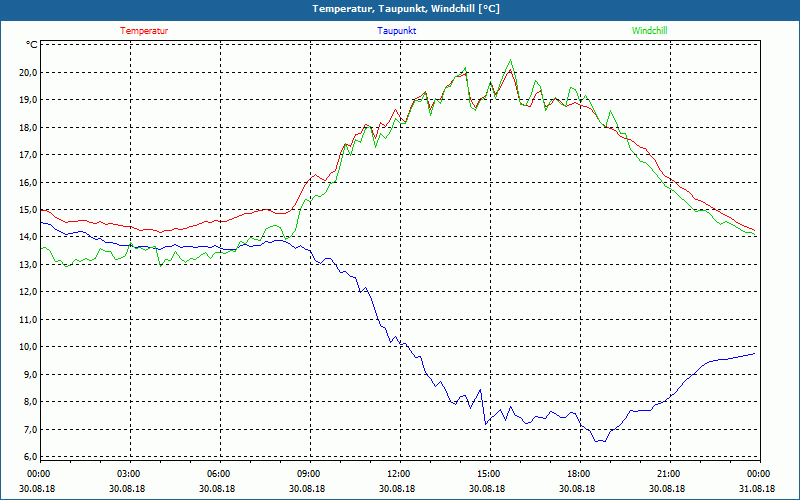The image size is (800, 500).
Task: Click the °C unit label on y-axis
Action: coord(32,45)
